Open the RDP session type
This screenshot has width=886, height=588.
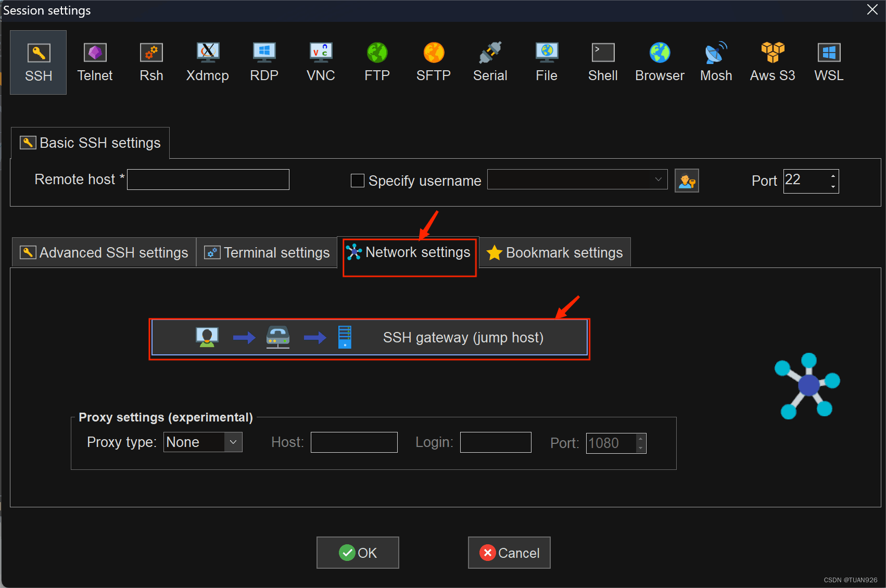[264, 62]
